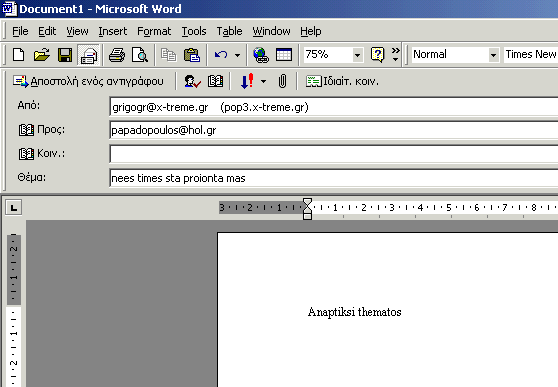This screenshot has height=387, width=558.
Task: Save the document with floppy disk icon
Action: pos(65,55)
